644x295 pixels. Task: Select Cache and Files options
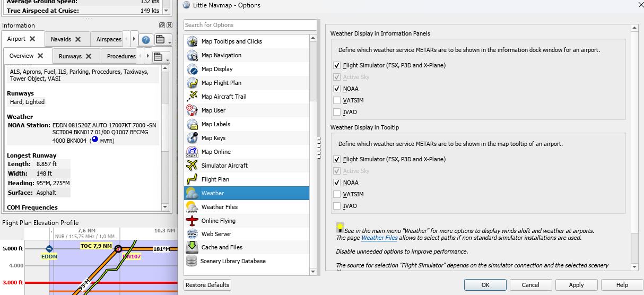click(222, 247)
